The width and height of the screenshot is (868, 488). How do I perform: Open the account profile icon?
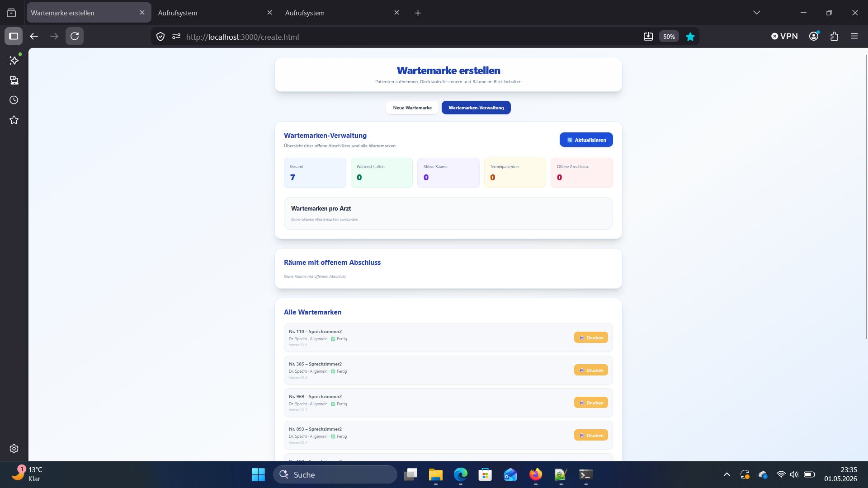[x=814, y=36]
